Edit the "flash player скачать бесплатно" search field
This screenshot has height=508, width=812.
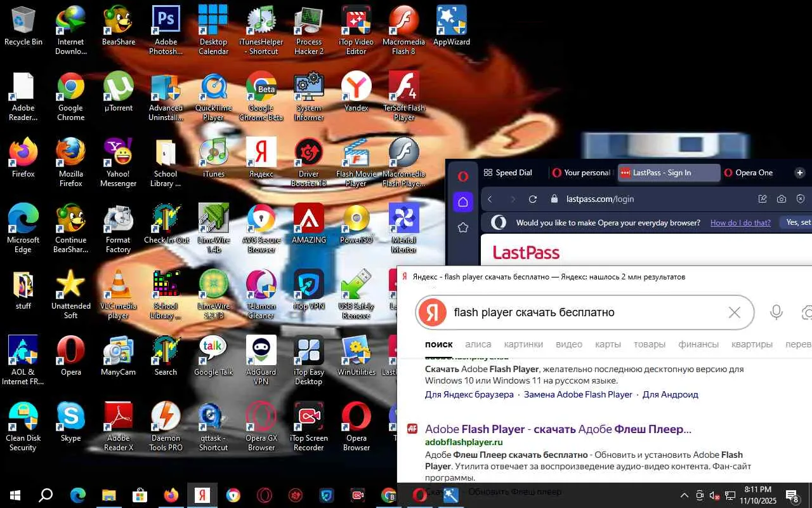[585, 312]
